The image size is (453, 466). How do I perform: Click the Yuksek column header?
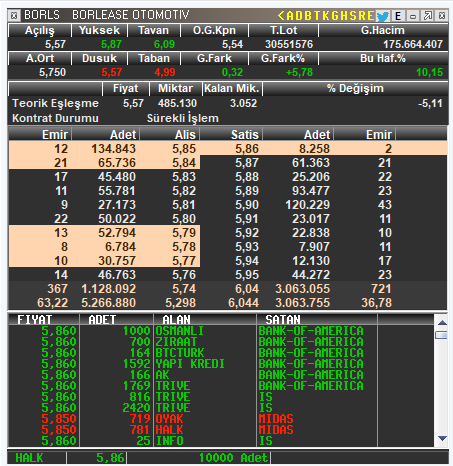click(x=99, y=30)
